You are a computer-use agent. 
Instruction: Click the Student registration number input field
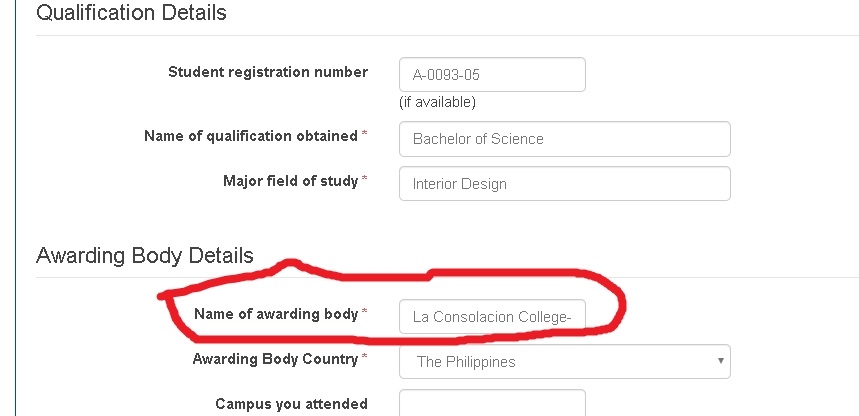(491, 74)
